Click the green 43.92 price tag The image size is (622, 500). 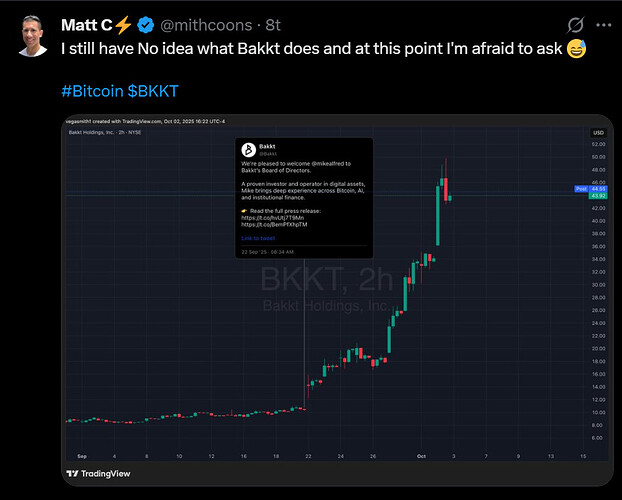[x=598, y=196]
